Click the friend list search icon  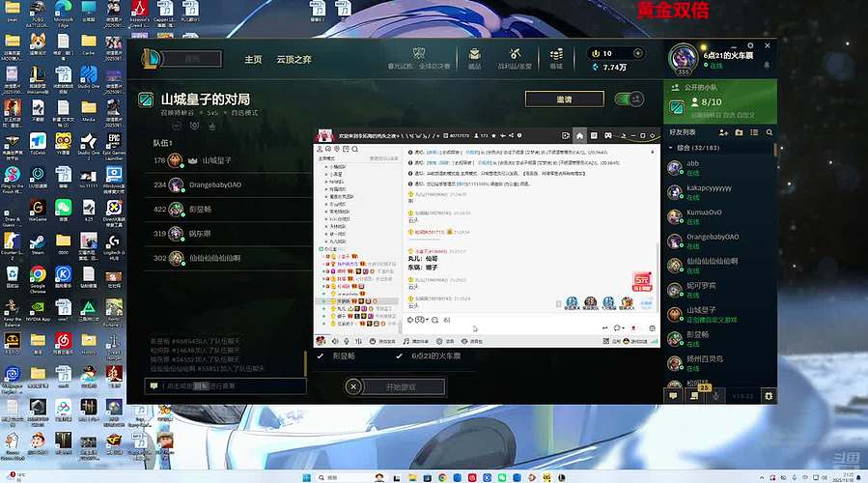point(769,133)
